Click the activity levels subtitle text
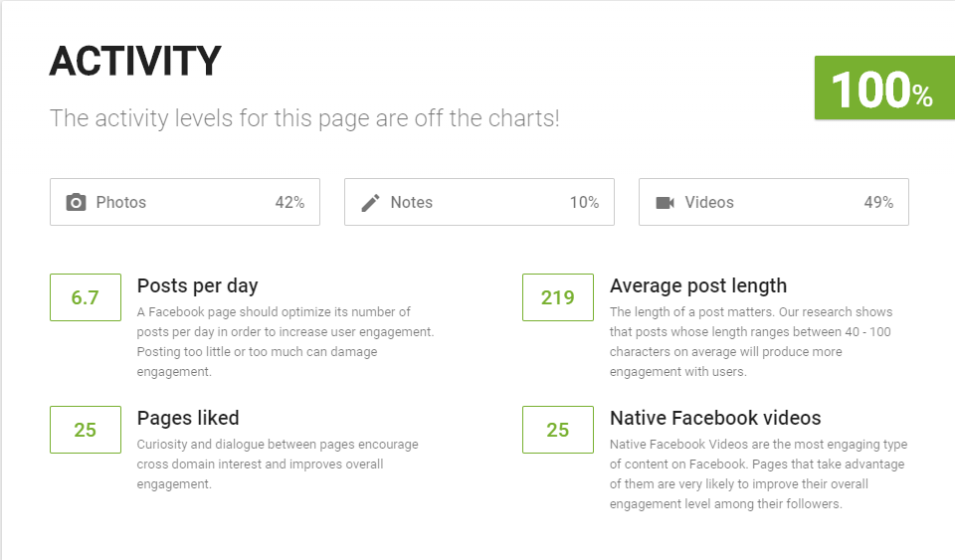This screenshot has width=955, height=560. (304, 118)
